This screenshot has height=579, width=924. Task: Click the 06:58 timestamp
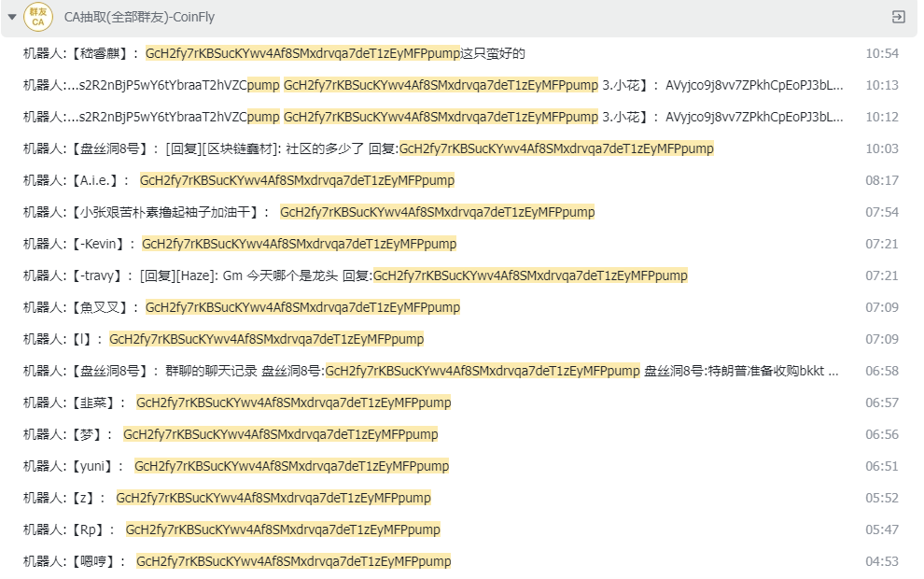882,371
